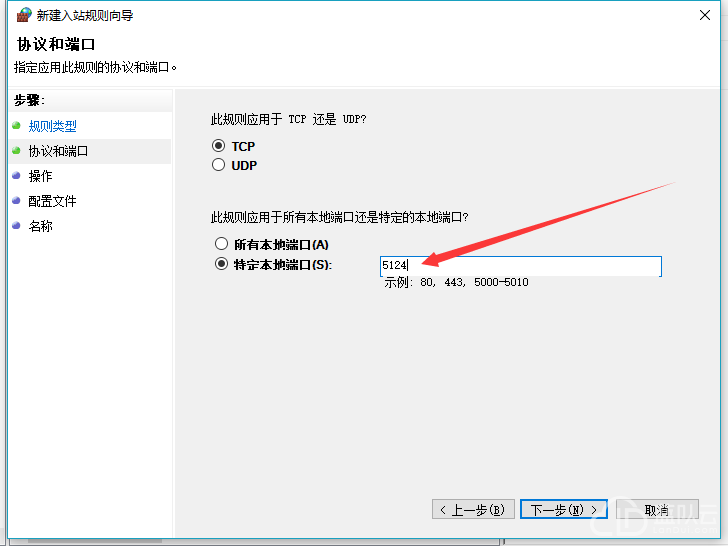Click the heading 协议和端口 at top
The width and height of the screenshot is (728, 546).
[x=56, y=45]
